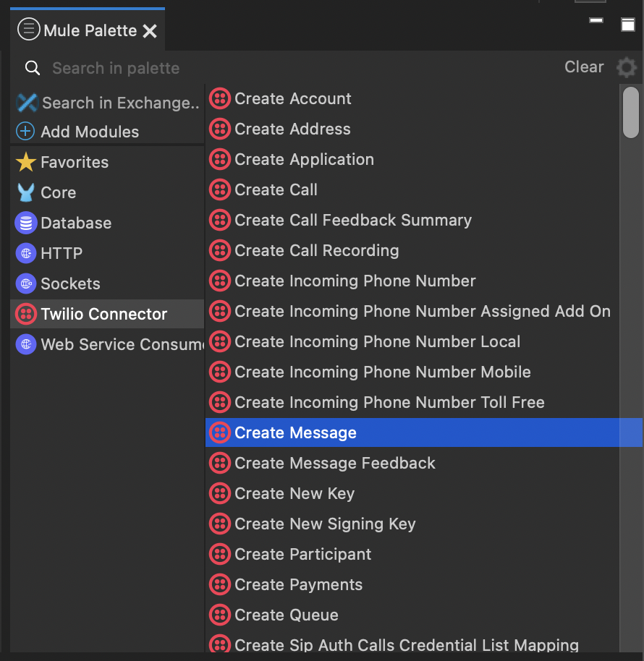644x661 pixels.
Task: Select Create Incoming Phone Number Assigned Add On
Action: [x=423, y=311]
